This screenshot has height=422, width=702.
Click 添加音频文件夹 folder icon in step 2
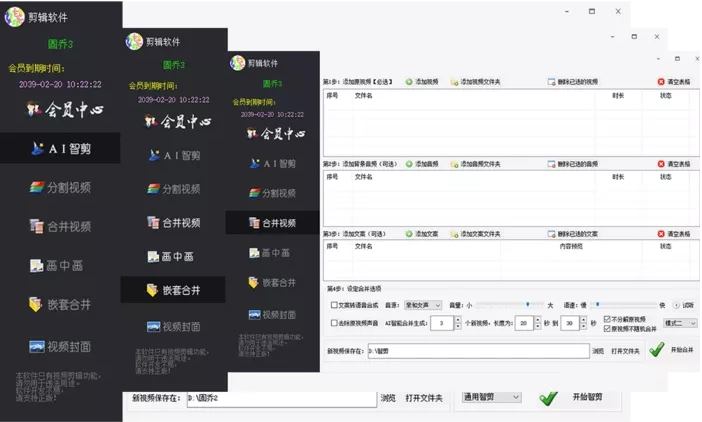click(454, 164)
